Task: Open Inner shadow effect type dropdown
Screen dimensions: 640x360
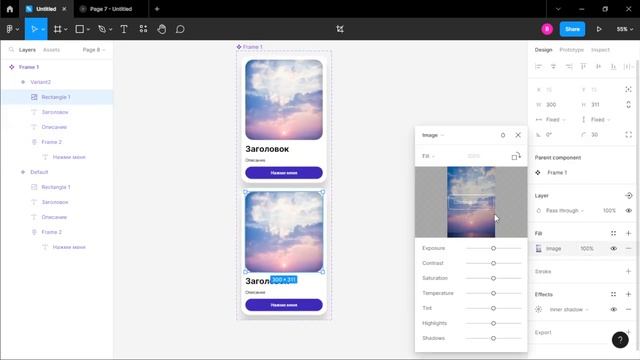Action: [x=569, y=309]
